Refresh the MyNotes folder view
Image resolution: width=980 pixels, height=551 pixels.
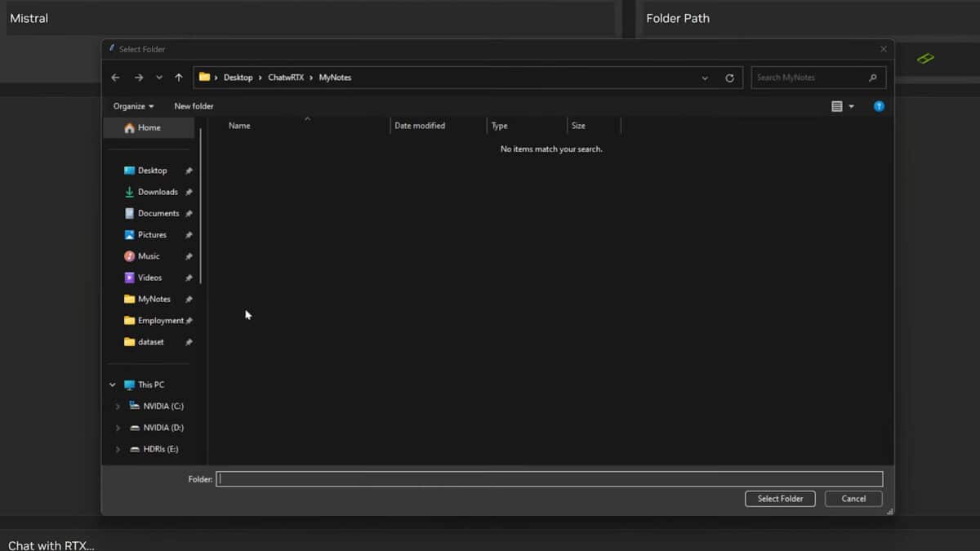729,78
